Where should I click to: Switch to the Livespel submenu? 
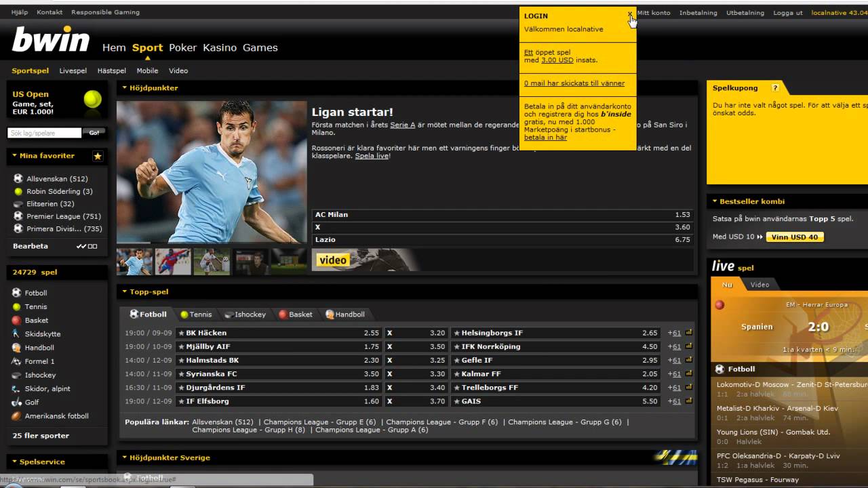coord(73,70)
